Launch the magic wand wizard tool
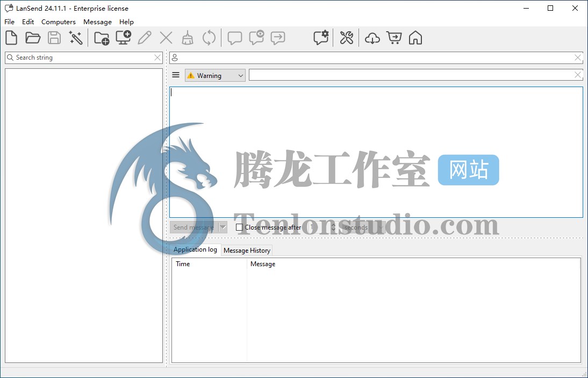 [76, 38]
